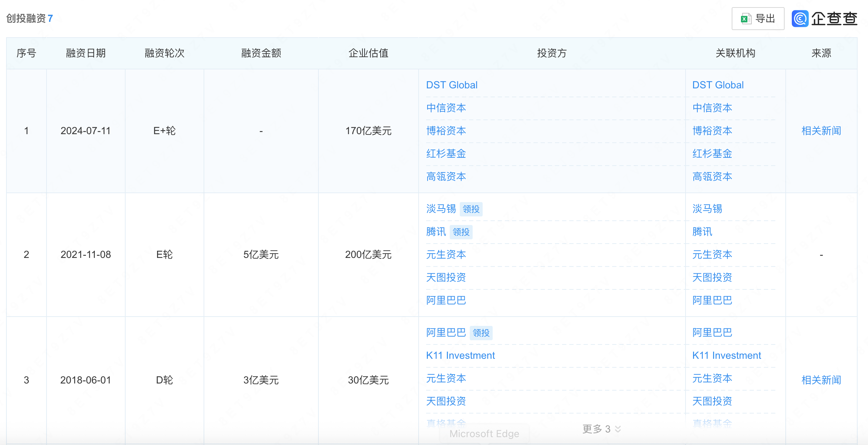Click the Excel export icon

click(746, 19)
